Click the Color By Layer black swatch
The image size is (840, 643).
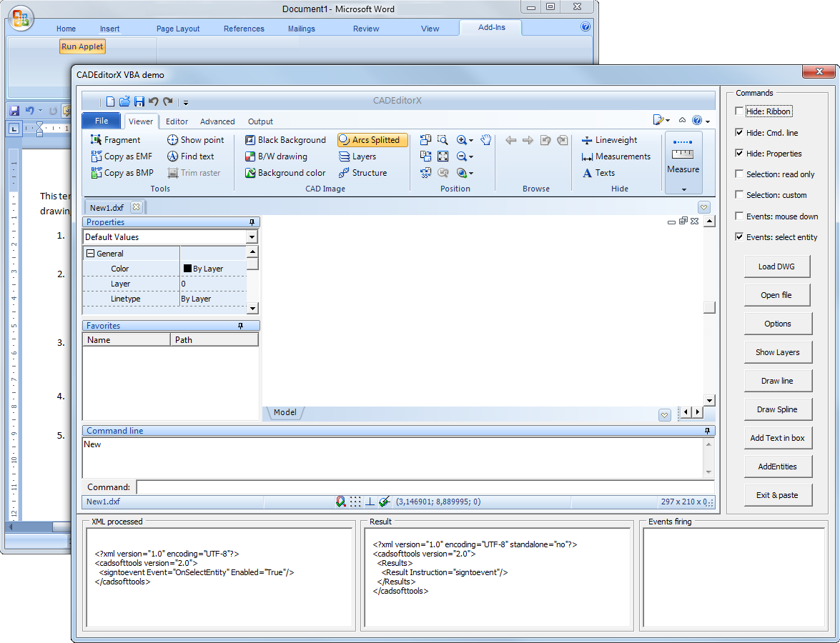[187, 269]
